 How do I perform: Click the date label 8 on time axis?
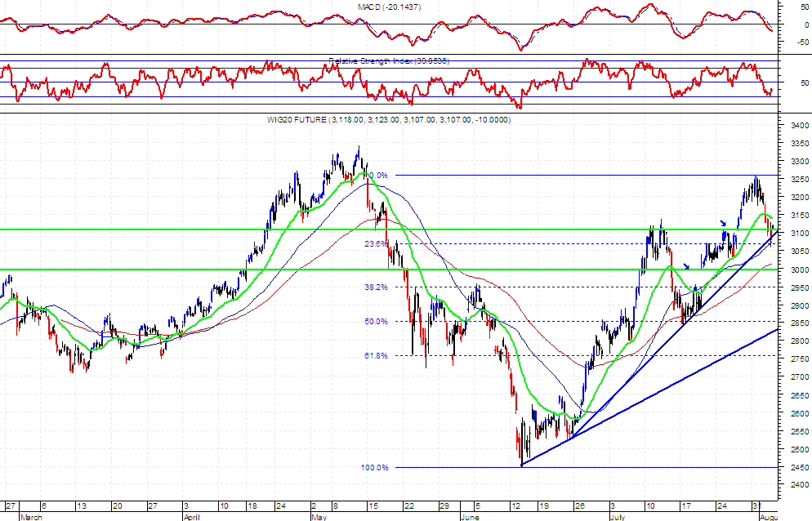coord(335,506)
